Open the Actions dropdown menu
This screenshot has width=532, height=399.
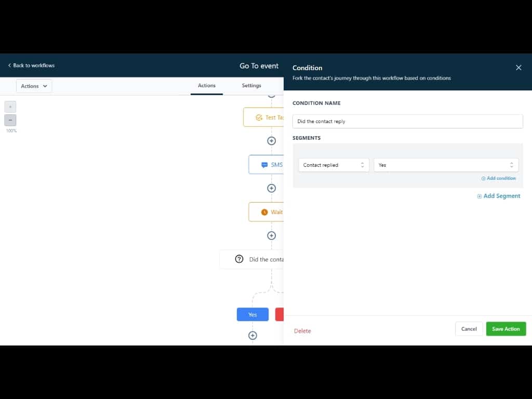tap(34, 86)
